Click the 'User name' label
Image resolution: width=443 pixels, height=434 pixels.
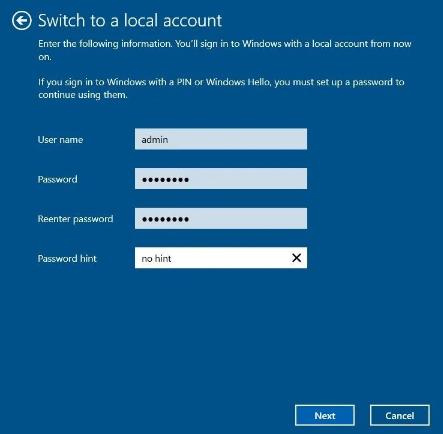tap(60, 140)
